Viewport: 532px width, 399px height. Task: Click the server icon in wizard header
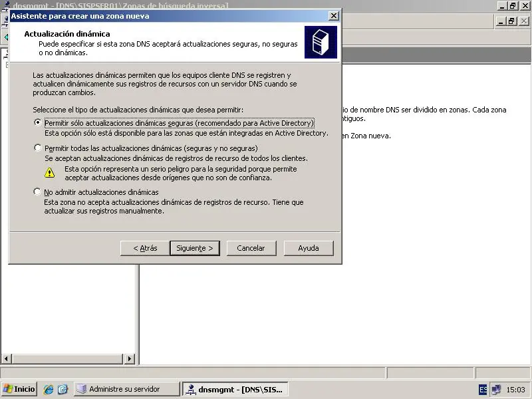(x=321, y=42)
